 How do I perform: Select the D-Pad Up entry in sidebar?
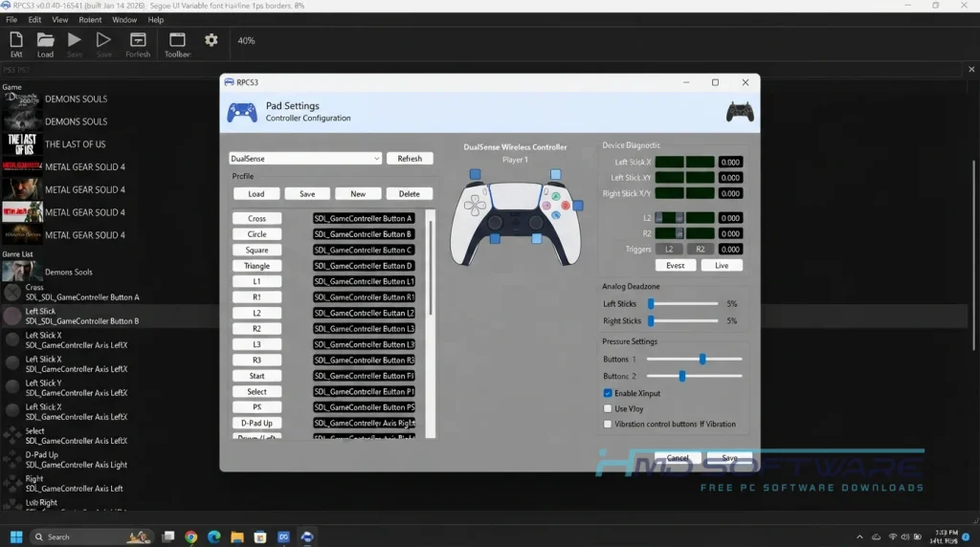(x=75, y=460)
